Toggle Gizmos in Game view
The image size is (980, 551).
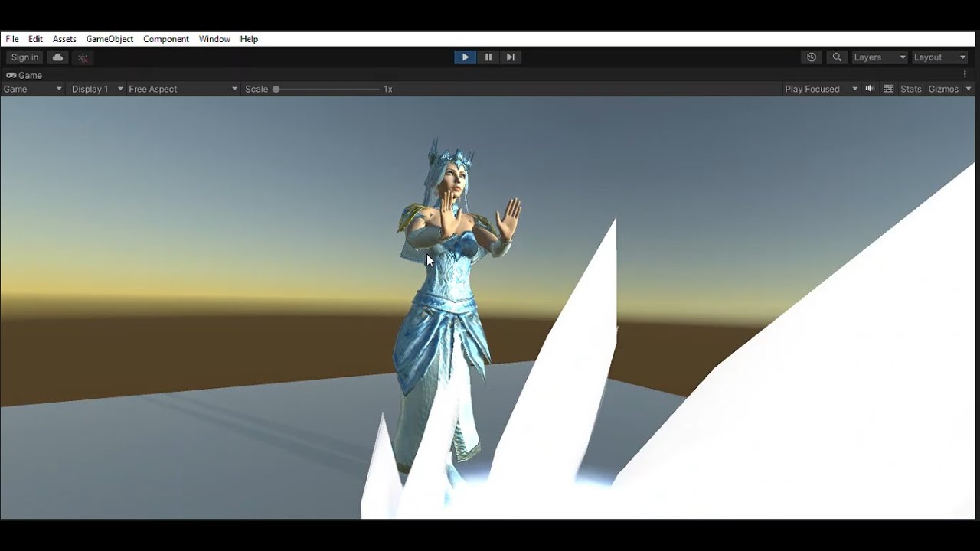tap(943, 89)
